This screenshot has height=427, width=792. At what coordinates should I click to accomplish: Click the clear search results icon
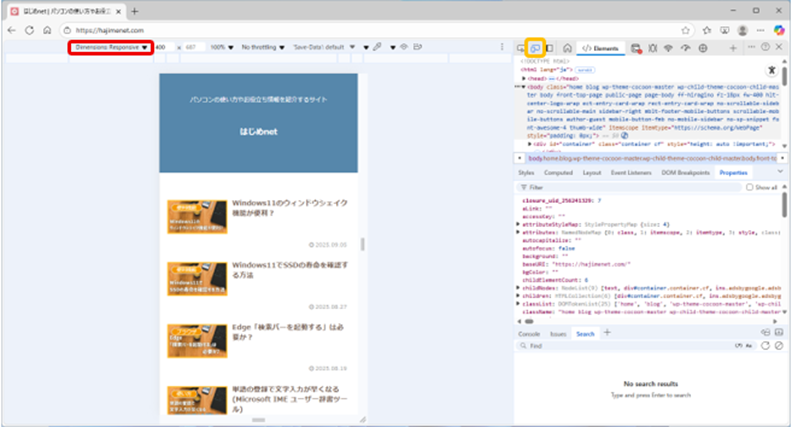(x=779, y=346)
